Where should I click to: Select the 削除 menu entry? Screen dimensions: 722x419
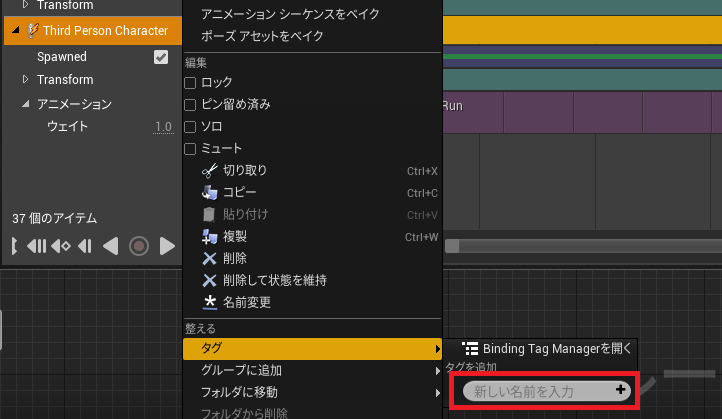pyautogui.click(x=312, y=258)
